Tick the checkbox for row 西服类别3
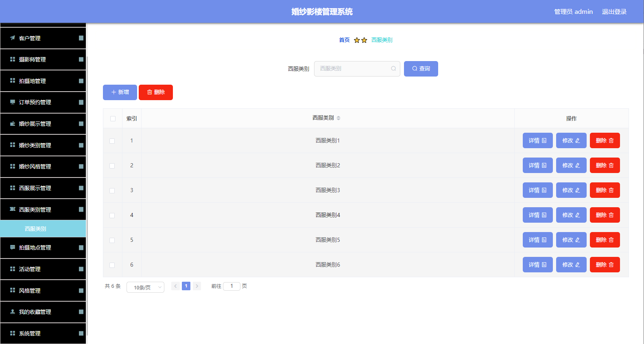644x344 pixels. 112,191
